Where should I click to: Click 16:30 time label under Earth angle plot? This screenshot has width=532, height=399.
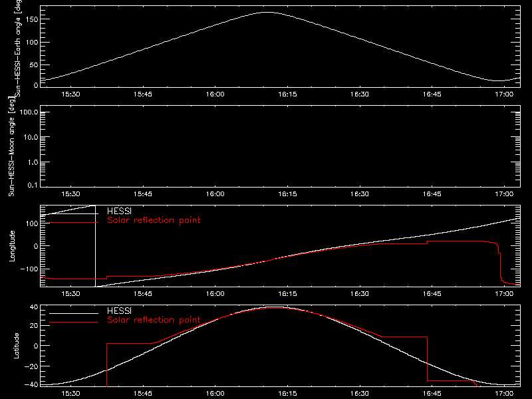coord(360,94)
